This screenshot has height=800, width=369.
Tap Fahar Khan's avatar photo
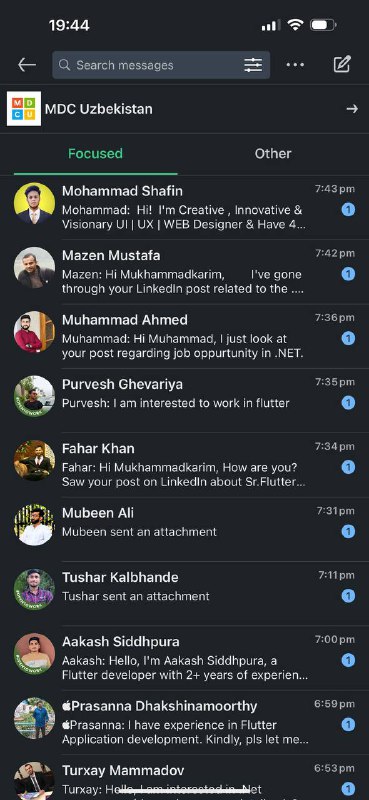pyautogui.click(x=34, y=461)
